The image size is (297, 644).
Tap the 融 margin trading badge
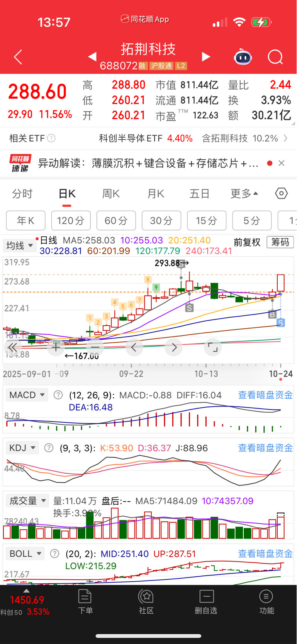[142, 66]
